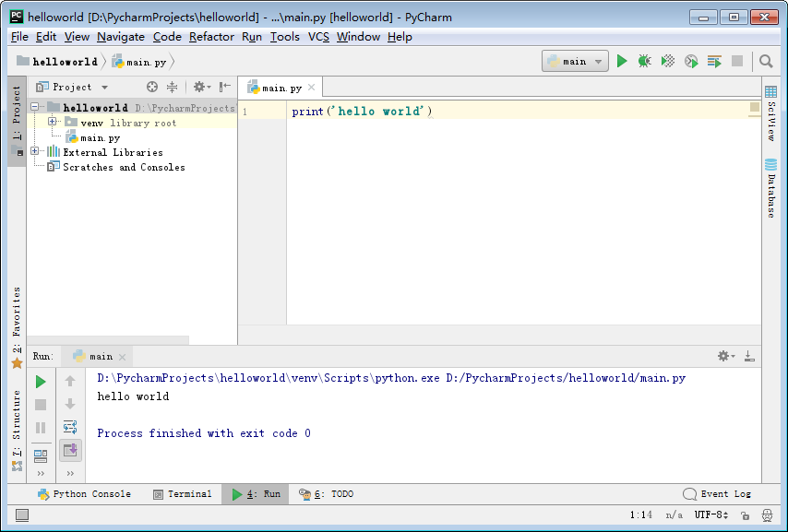
Task: Toggle soft-wrap in the Run console
Action: [x=70, y=427]
